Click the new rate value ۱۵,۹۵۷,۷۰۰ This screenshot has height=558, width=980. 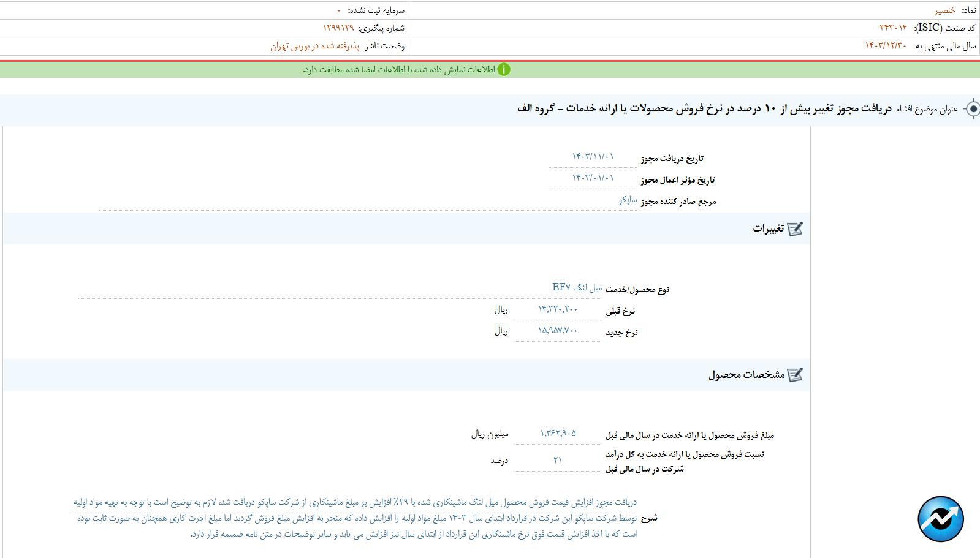point(558,331)
